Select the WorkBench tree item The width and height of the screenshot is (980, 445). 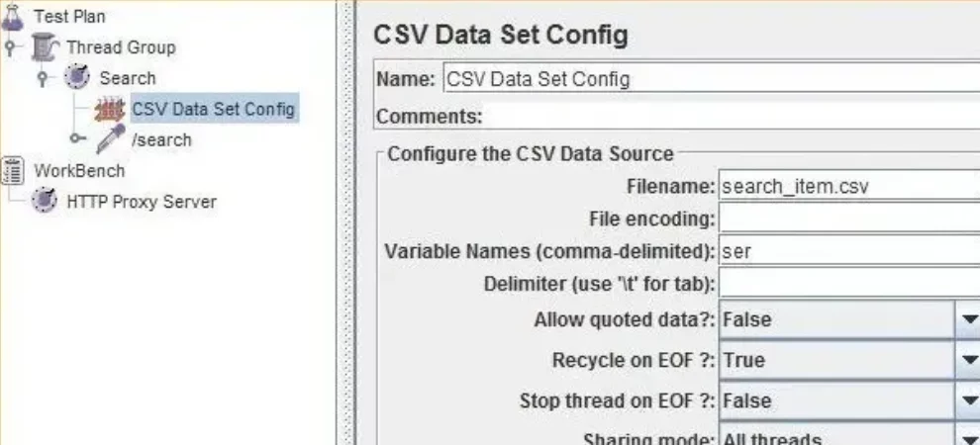click(79, 171)
